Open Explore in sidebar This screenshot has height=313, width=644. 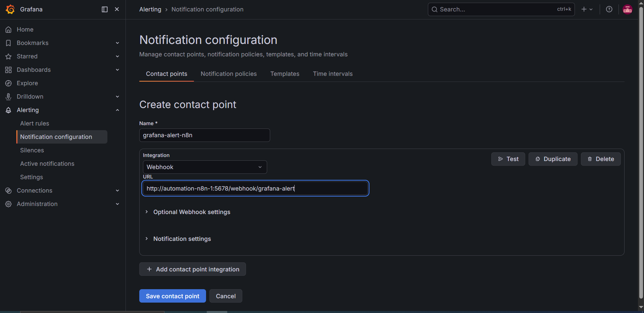pos(27,83)
